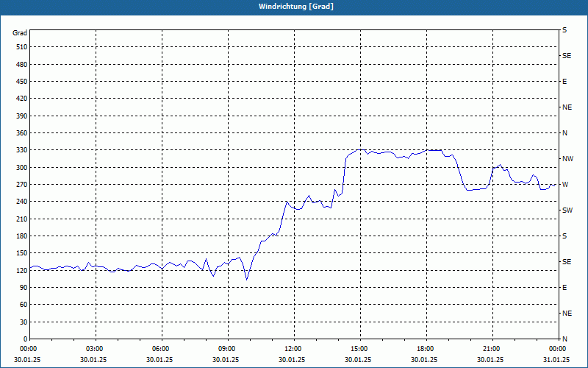Image resolution: width=588 pixels, height=368 pixels.
Task: Select the y-axis value 510
Action: pos(22,47)
